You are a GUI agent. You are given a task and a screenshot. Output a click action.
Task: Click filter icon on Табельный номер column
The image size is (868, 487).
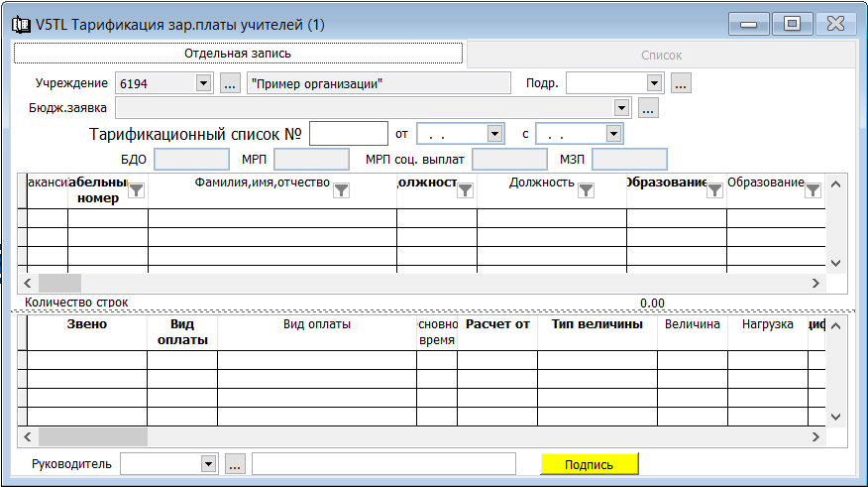tap(137, 190)
